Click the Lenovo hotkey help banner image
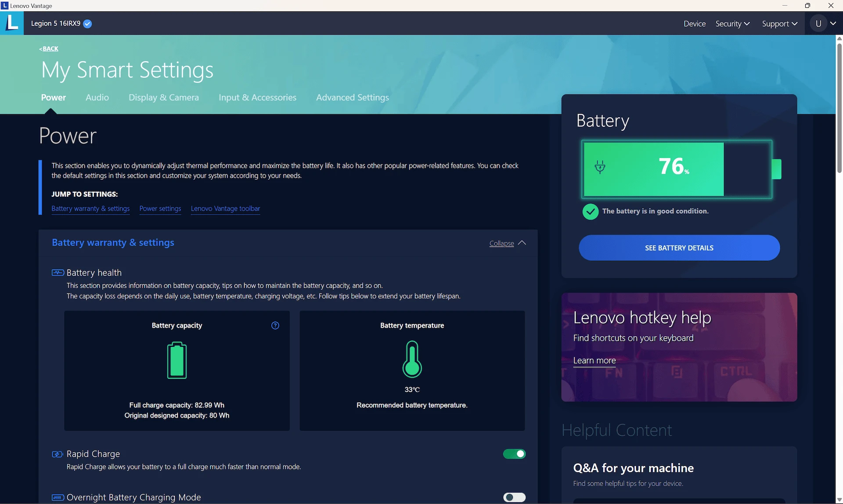Viewport: 843px width, 504px height. pos(679,347)
